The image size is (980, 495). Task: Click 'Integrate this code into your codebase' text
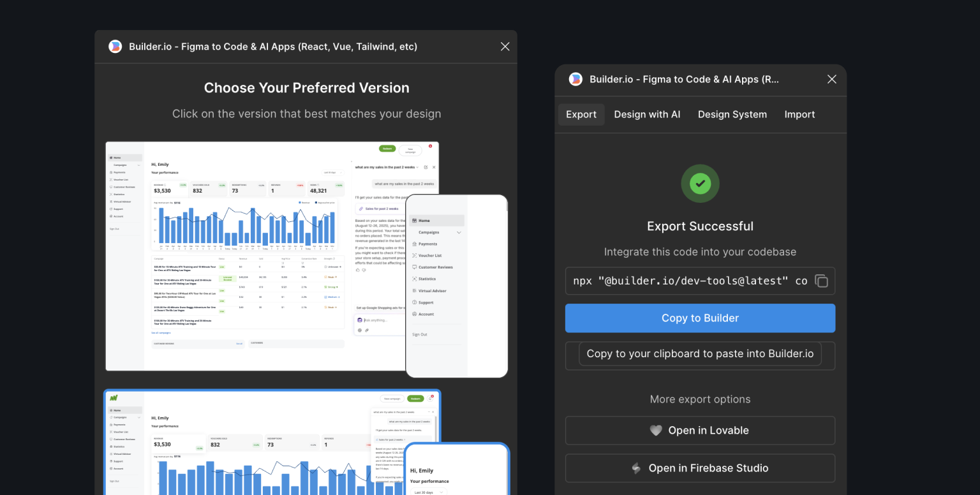[700, 252]
